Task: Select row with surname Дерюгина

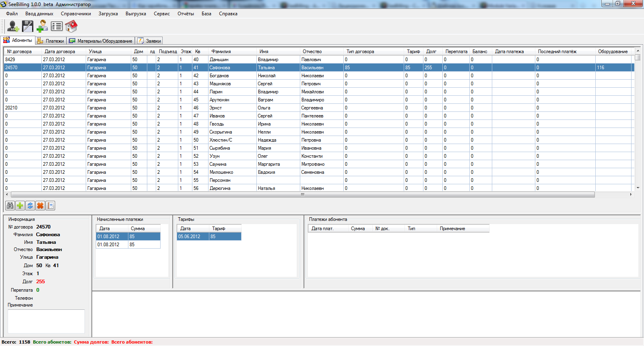Action: pos(319,188)
